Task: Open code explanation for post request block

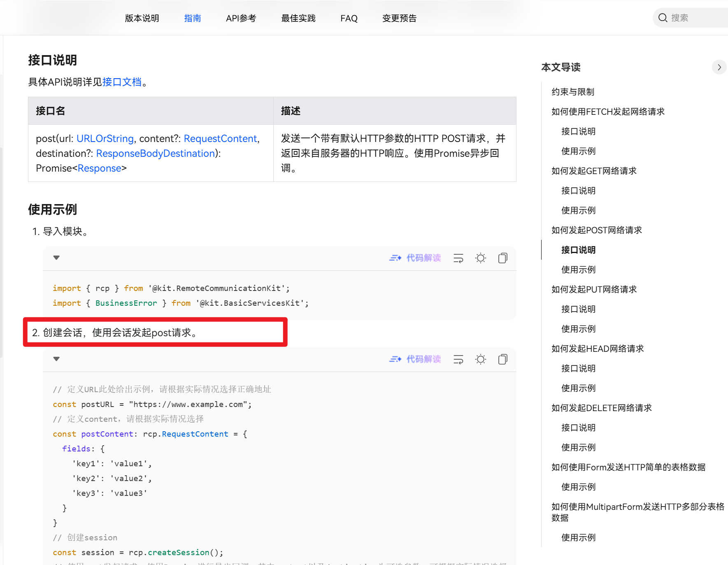Action: (415, 359)
